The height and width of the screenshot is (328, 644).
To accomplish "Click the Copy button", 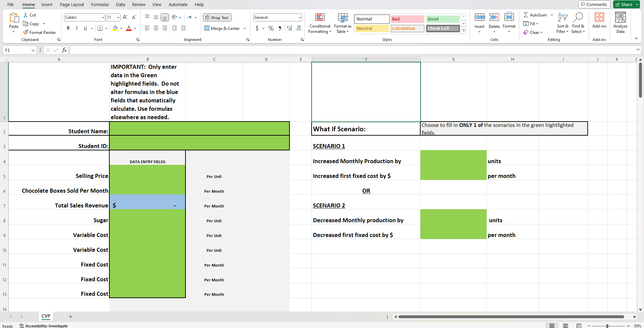I will [x=31, y=24].
